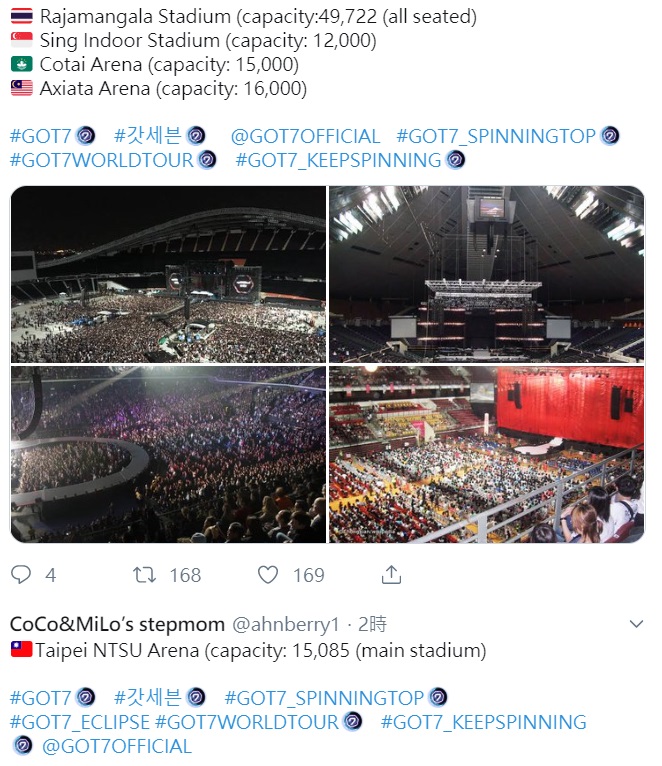Retweet the stadium photos tweet
The image size is (662, 766).
pyautogui.click(x=145, y=574)
